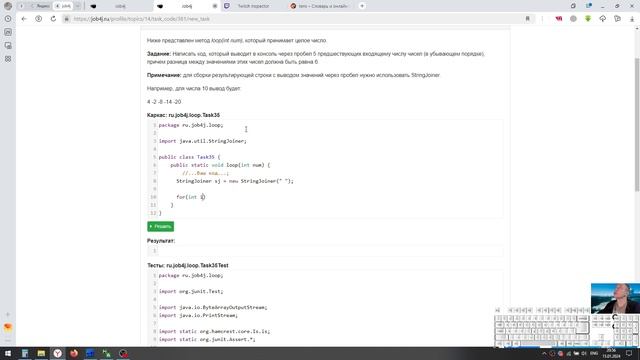
Task: Open a new tab with plus button
Action: [362, 6]
